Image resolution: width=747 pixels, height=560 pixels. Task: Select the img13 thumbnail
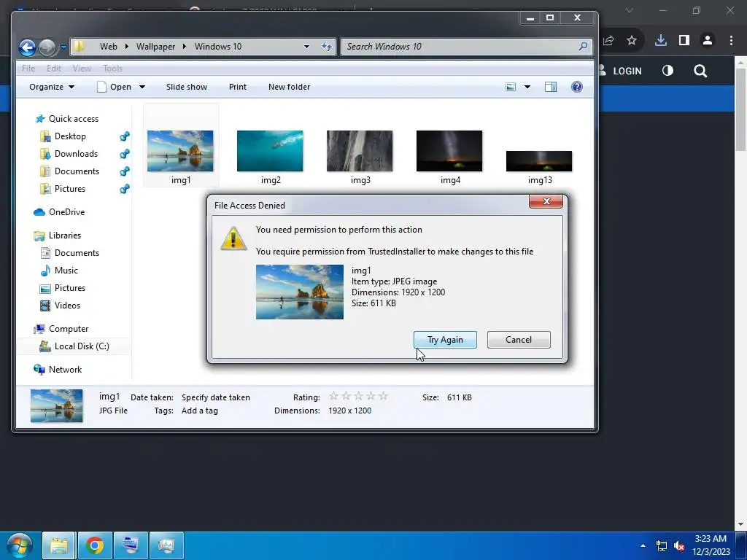coord(539,161)
